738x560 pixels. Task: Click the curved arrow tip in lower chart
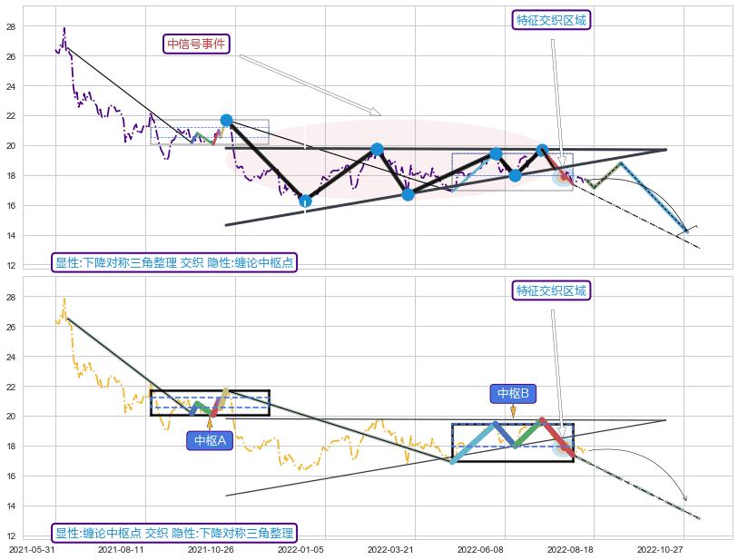click(685, 498)
